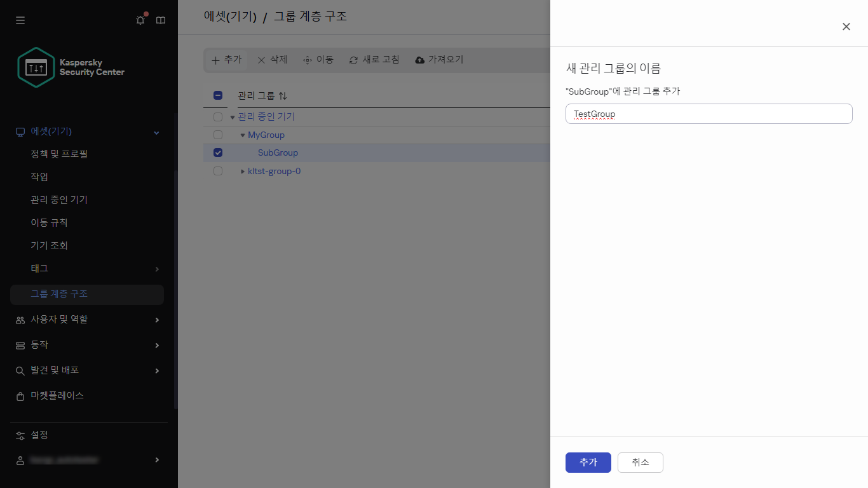Check the MyGroup checkbox
Viewport: 868px width, 488px height.
218,135
